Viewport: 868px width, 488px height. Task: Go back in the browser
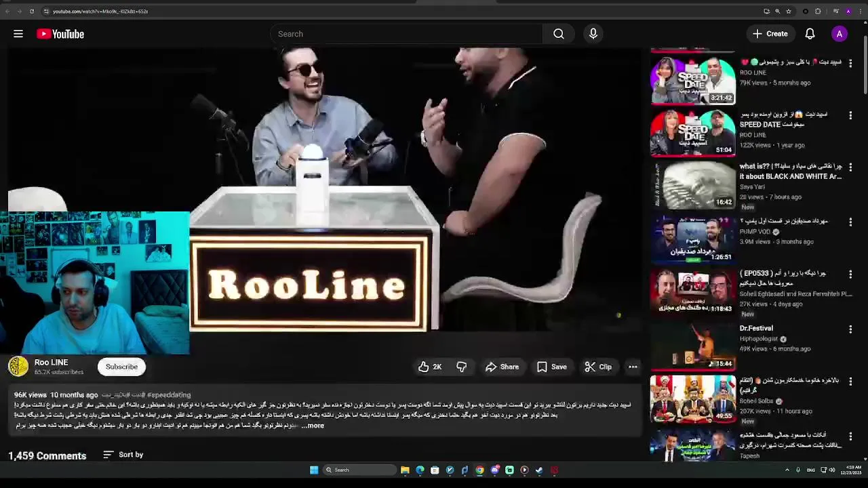(x=7, y=11)
